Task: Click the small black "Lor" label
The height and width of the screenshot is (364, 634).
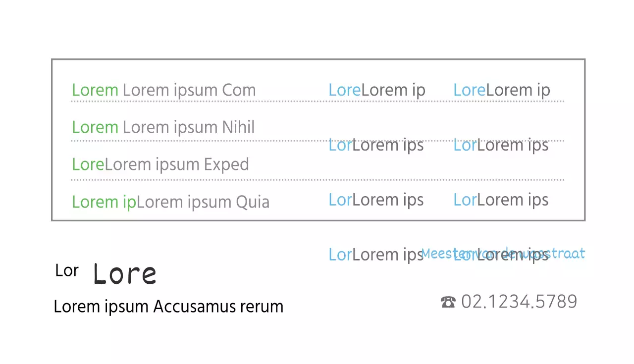Action: (67, 270)
